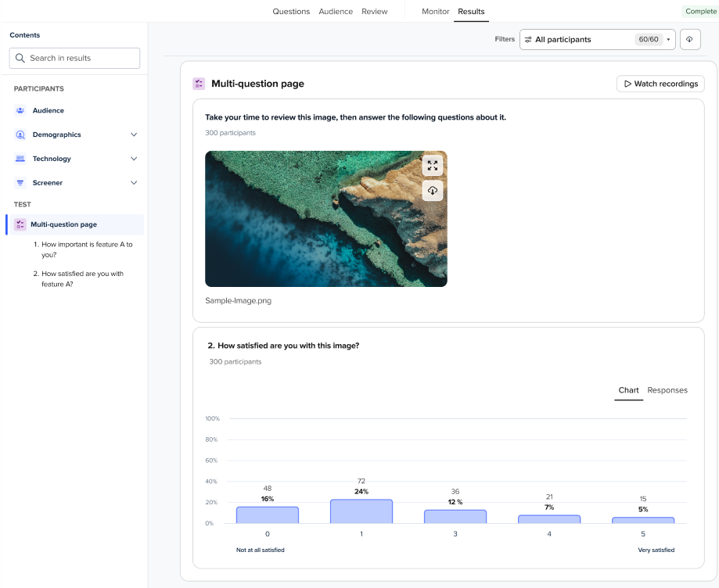Screen dimensions: 719x588
Task: Expand the sample image to fullscreen
Action: point(433,165)
